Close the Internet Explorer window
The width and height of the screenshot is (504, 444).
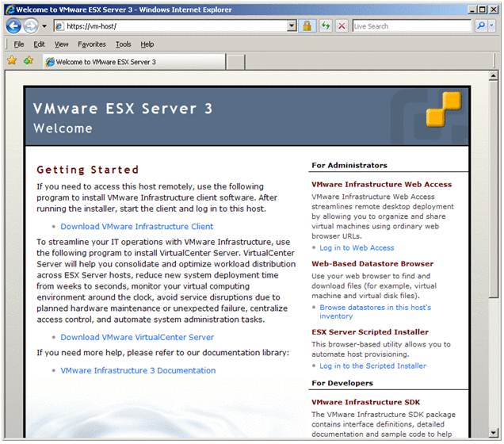pyautogui.click(x=494, y=10)
